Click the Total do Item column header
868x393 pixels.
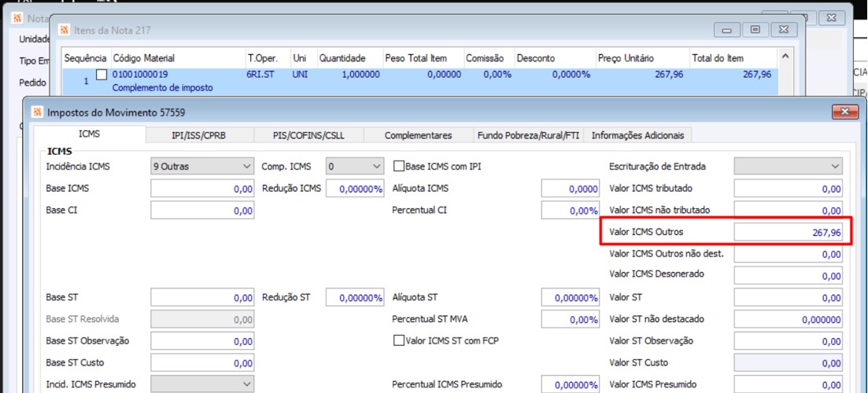click(x=733, y=58)
